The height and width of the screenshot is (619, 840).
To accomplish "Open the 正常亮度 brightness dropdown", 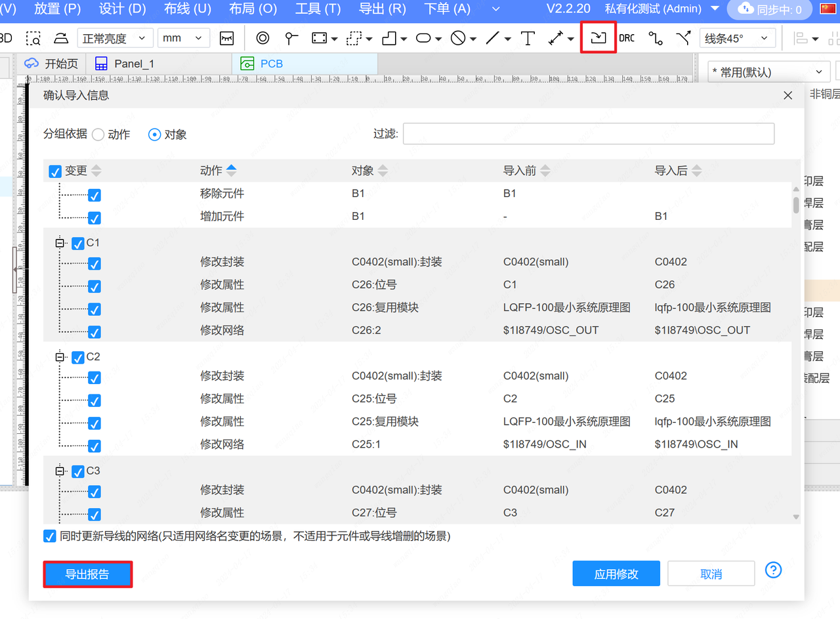I will [x=115, y=38].
